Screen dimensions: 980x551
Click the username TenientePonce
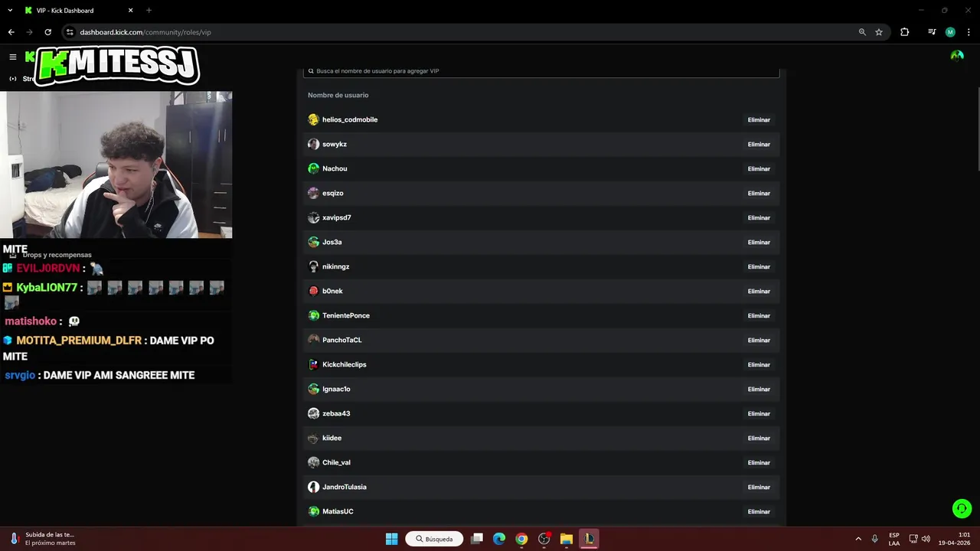346,315
